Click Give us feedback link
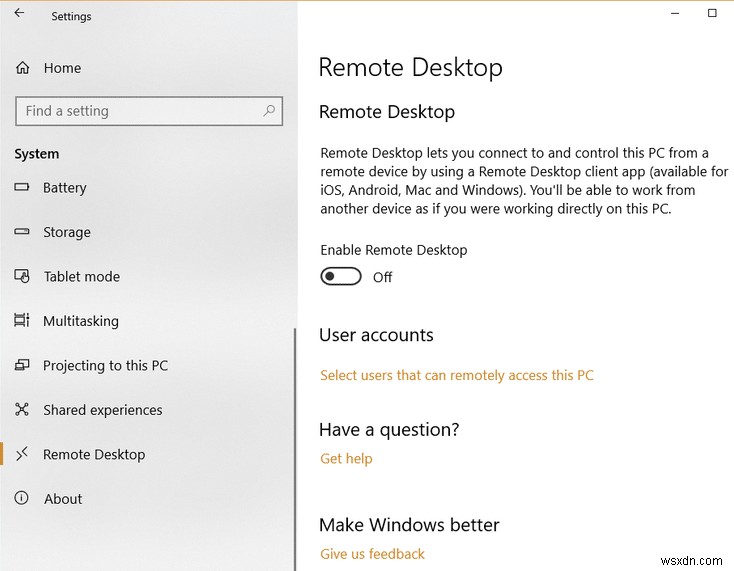The image size is (734, 571). pyautogui.click(x=373, y=554)
